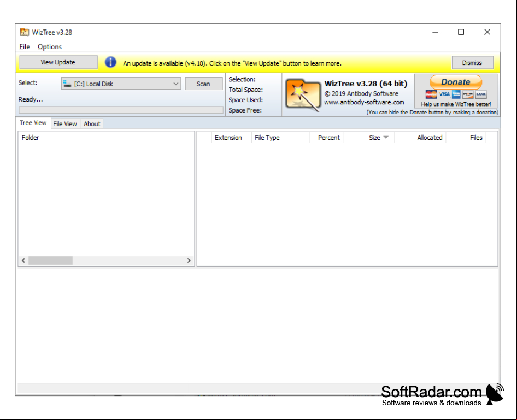Click the PayPal Donate button
Image resolution: width=517 pixels, height=420 pixels.
pos(456,82)
